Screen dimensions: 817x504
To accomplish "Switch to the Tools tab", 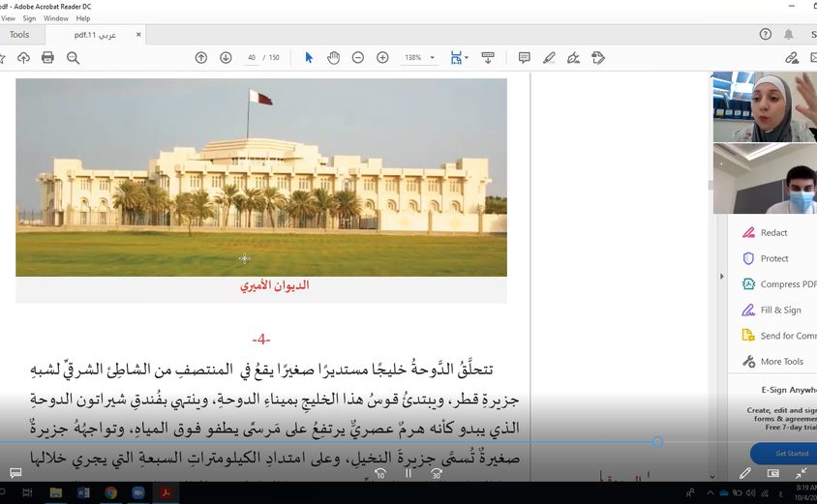I will (19, 35).
